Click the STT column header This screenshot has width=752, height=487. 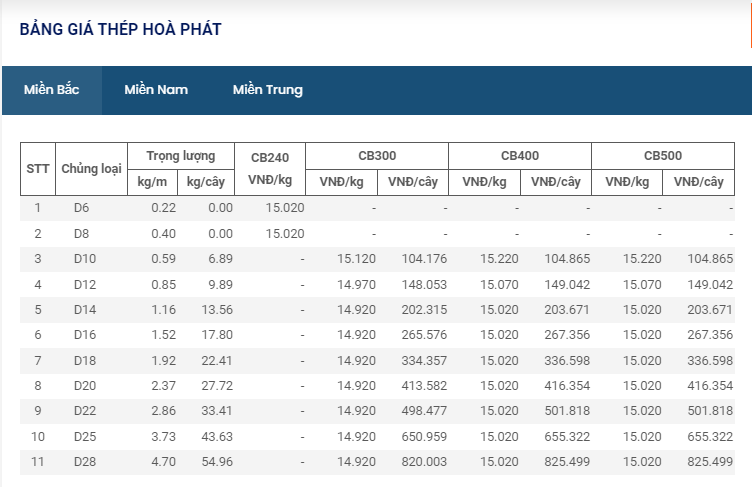point(38,169)
